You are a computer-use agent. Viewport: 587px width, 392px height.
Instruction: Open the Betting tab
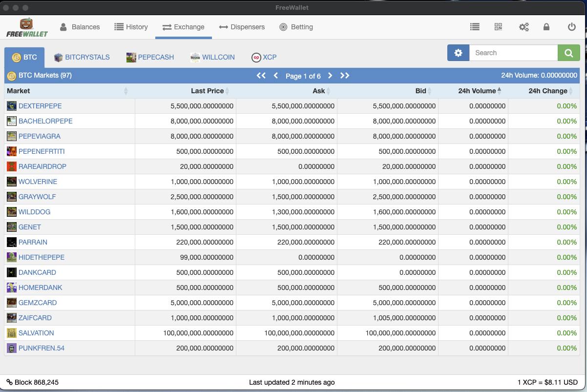[x=296, y=27]
